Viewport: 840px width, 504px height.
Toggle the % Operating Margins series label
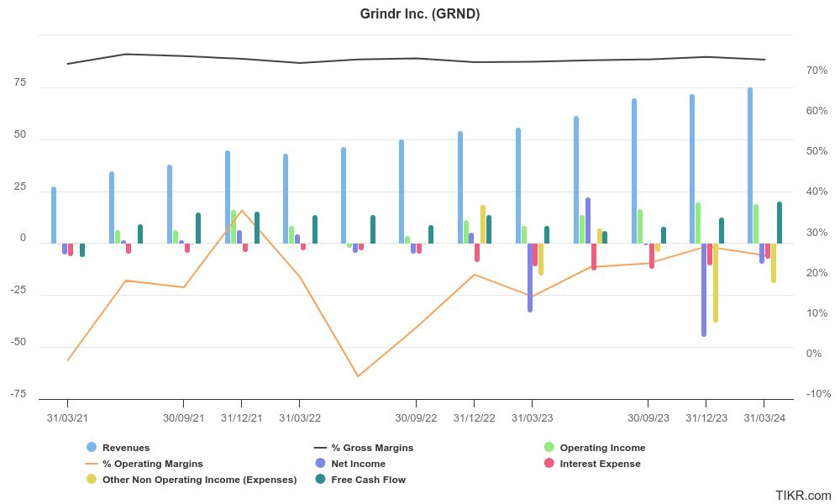pyautogui.click(x=153, y=464)
